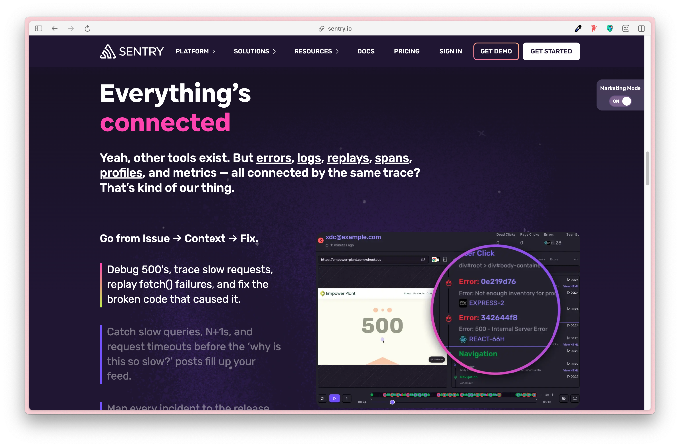Toggle the browser sidebar icon
The width and height of the screenshot is (680, 447).
(x=38, y=29)
